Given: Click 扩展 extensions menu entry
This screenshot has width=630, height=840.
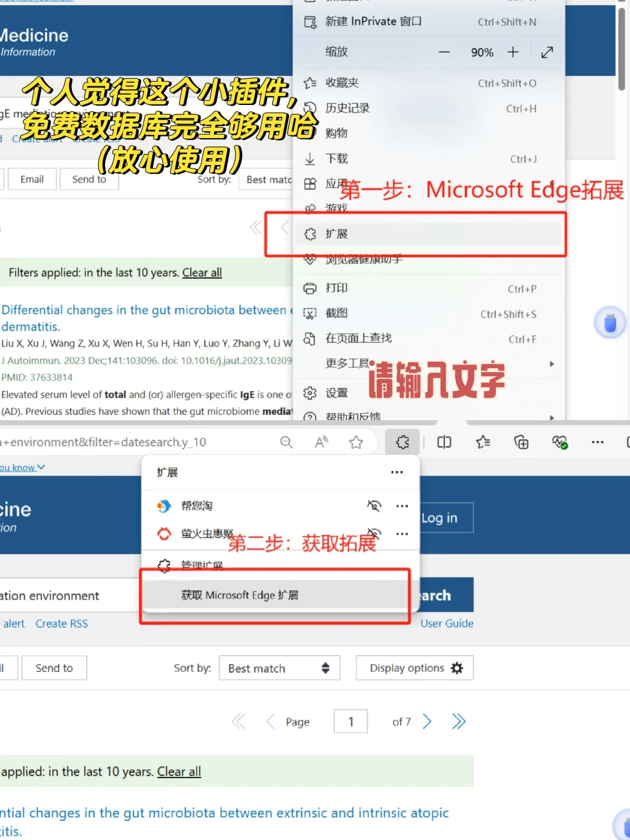Looking at the screenshot, I should coord(429,234).
